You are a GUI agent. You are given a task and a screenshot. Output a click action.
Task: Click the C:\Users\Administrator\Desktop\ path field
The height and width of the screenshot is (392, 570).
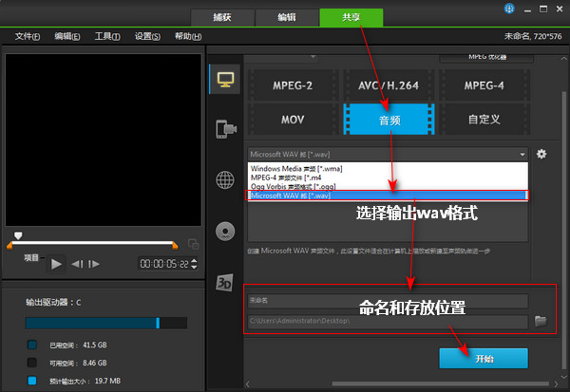[388, 321]
